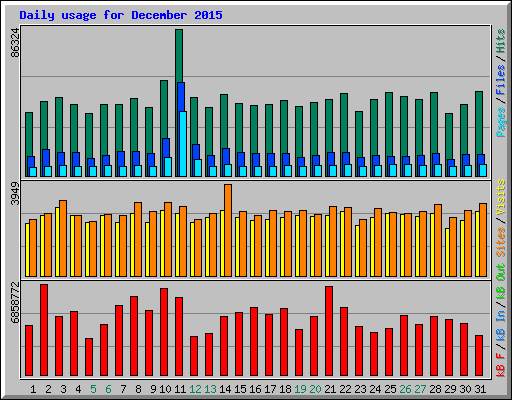Click the "Daily usage for December 2015" title

click(121, 15)
